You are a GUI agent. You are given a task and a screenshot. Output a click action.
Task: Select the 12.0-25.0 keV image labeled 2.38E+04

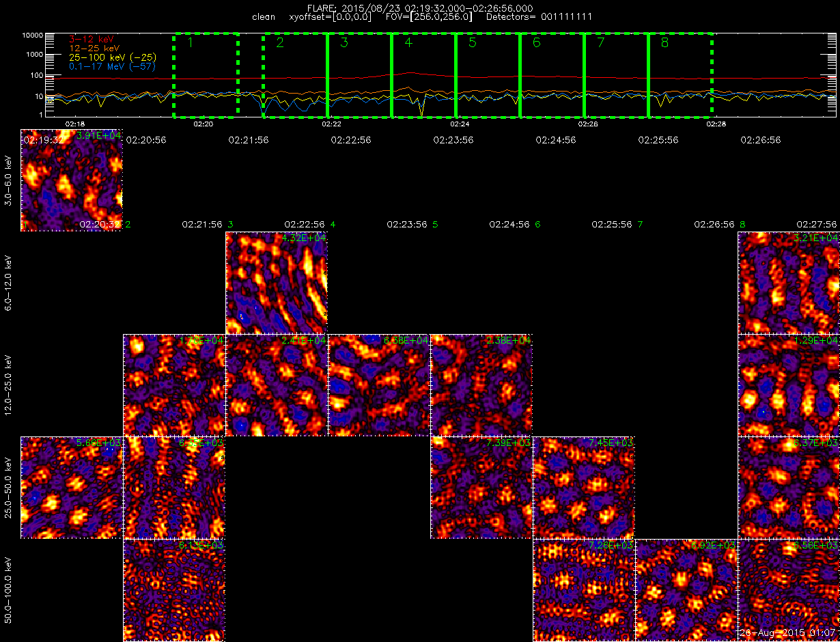point(481,385)
